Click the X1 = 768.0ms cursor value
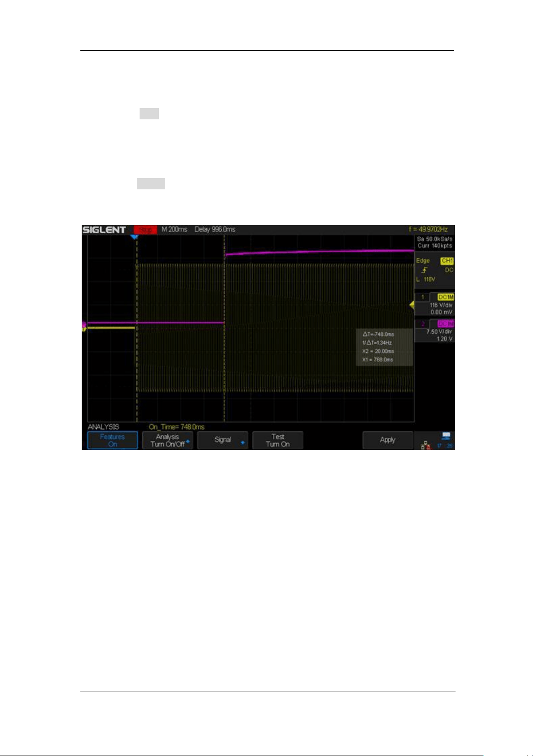 377,360
